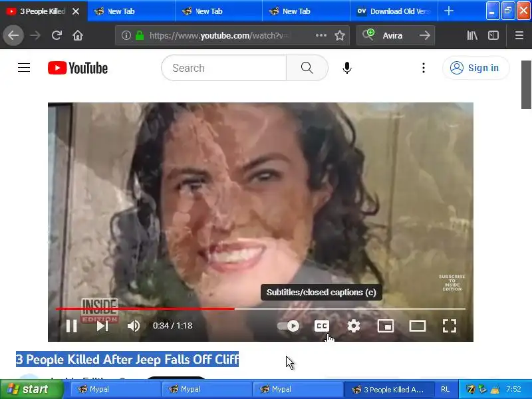
Task: Select '3 People Killed A...' taskbar button
Action: pos(389,389)
